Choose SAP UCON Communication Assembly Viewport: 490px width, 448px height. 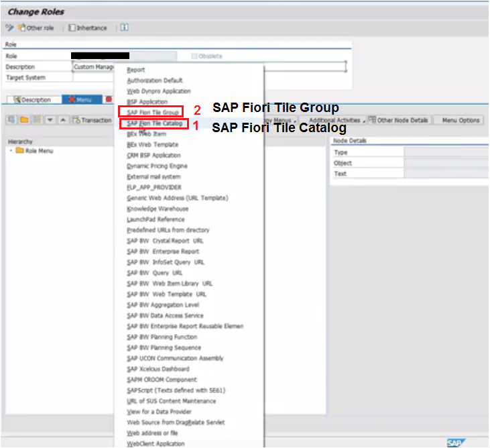(175, 358)
